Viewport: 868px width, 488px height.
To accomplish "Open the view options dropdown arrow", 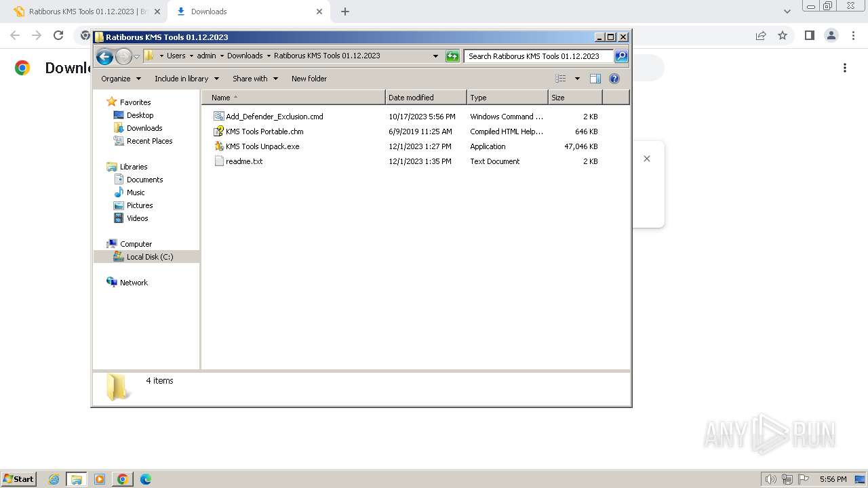I will 577,79.
